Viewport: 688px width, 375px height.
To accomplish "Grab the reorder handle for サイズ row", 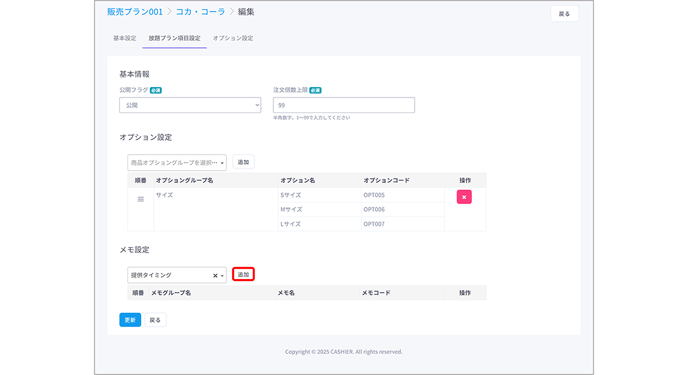I will pyautogui.click(x=140, y=199).
